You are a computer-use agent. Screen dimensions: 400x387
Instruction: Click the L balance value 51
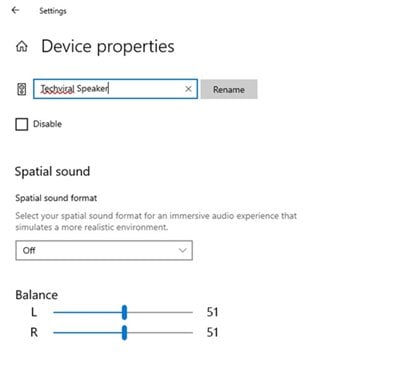click(x=212, y=312)
